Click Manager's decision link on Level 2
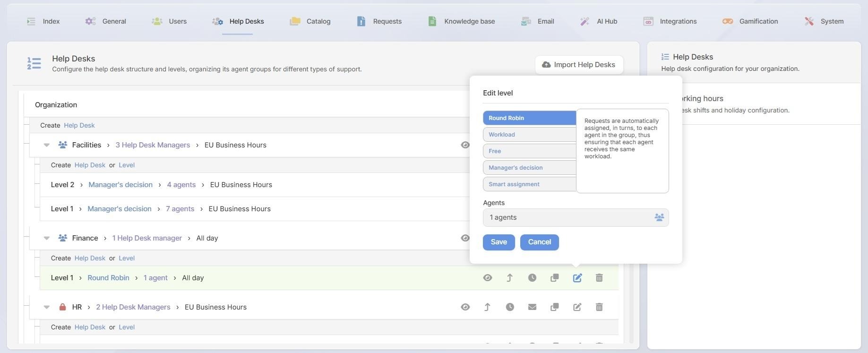 (120, 185)
